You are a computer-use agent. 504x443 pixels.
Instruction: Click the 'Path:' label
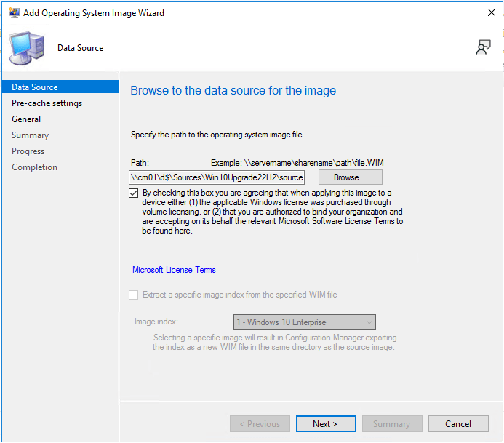tap(140, 163)
